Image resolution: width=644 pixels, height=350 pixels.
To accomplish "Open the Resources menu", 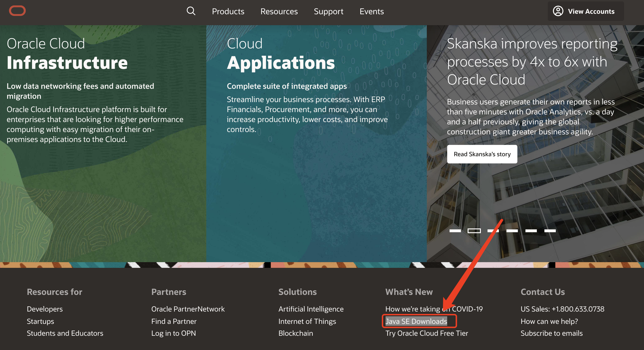I will coord(279,11).
